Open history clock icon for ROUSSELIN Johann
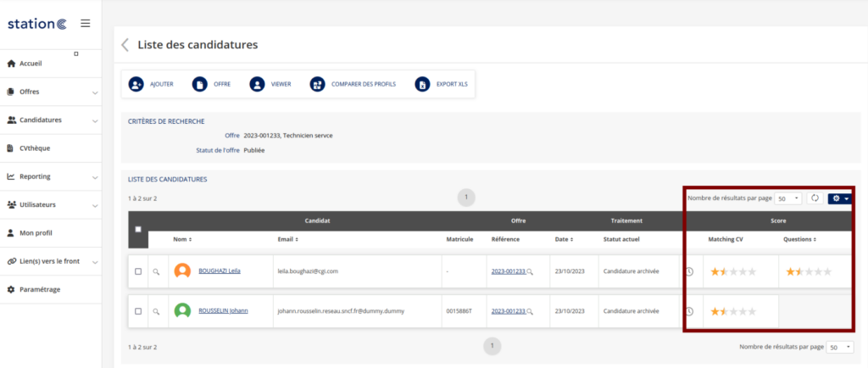The image size is (868, 368). tap(689, 311)
